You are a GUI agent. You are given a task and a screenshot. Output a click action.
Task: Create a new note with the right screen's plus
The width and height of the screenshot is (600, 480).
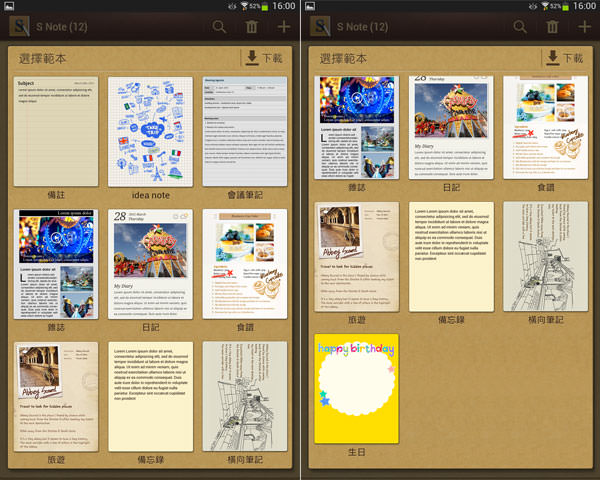point(584,27)
